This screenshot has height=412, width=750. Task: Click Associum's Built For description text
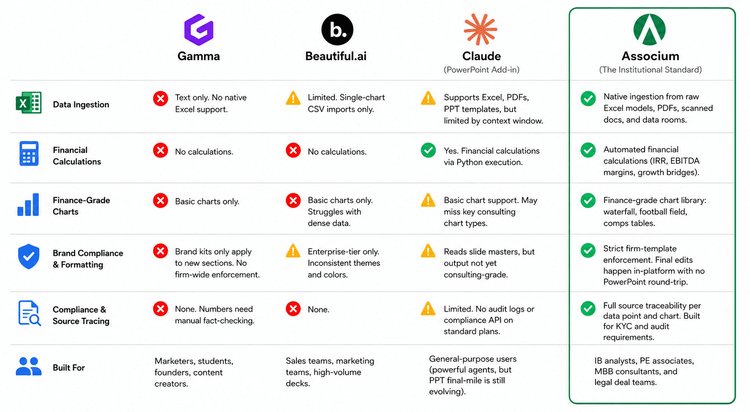(x=644, y=371)
